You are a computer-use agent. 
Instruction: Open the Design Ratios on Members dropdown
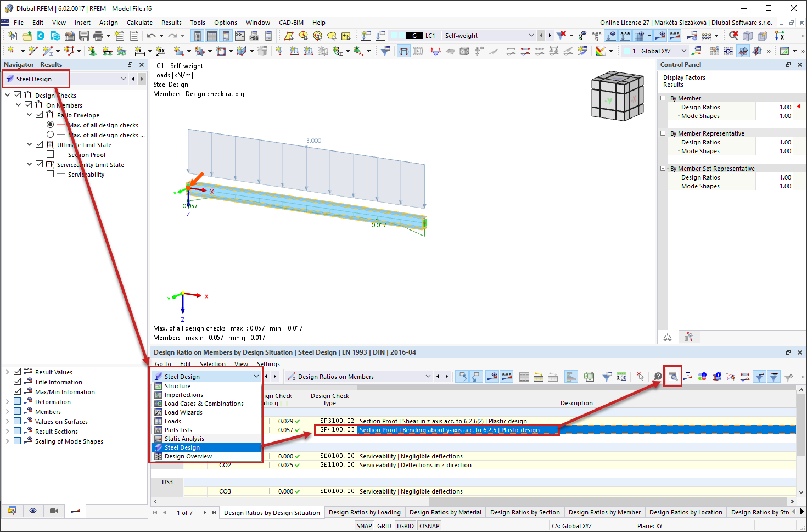coord(428,377)
